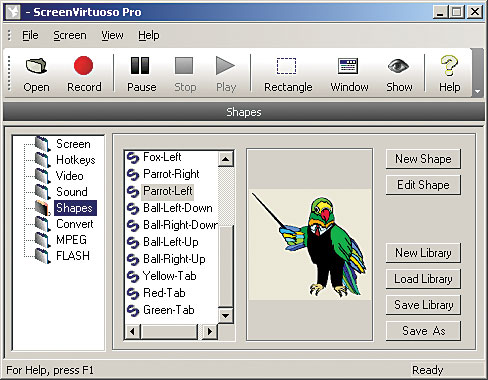Click the shape icon beside Fox-Left
The width and height of the screenshot is (488, 380).
pyautogui.click(x=133, y=158)
